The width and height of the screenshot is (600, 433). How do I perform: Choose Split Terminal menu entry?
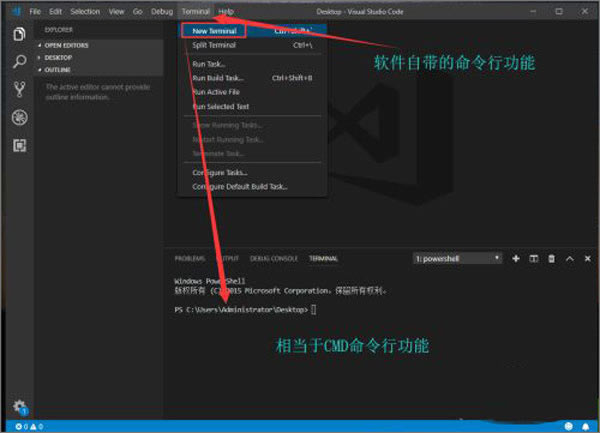254,45
